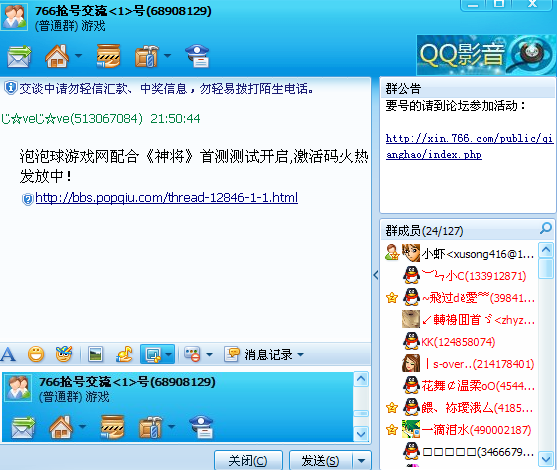Viewport: 557px width, 470px height.
Task: Click the screen capture icon
Action: [153, 355]
